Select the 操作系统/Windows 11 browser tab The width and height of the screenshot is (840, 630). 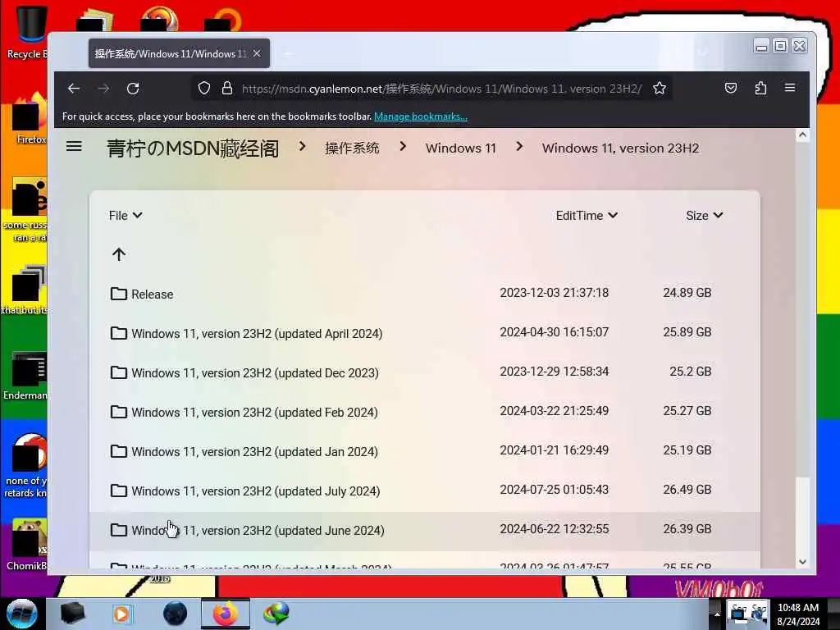point(179,53)
